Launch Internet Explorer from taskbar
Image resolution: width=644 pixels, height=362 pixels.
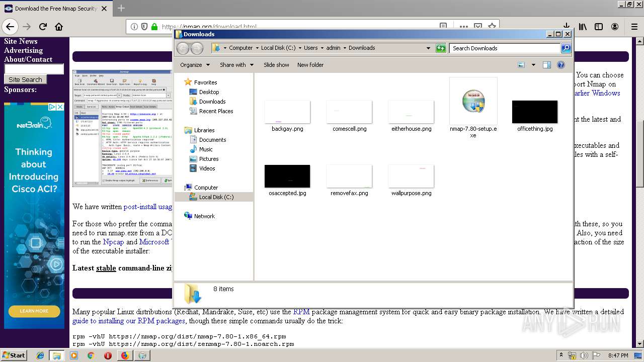(x=40, y=355)
